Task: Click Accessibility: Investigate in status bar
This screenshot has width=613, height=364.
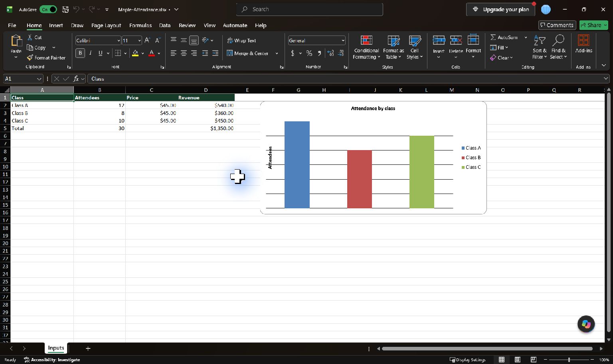Action: [x=52, y=360]
